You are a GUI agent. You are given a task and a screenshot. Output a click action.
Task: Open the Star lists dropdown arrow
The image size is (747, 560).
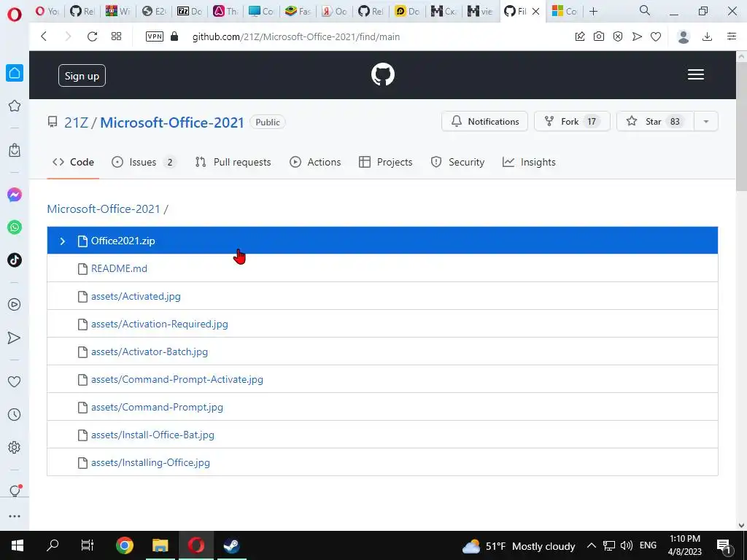coord(706,122)
